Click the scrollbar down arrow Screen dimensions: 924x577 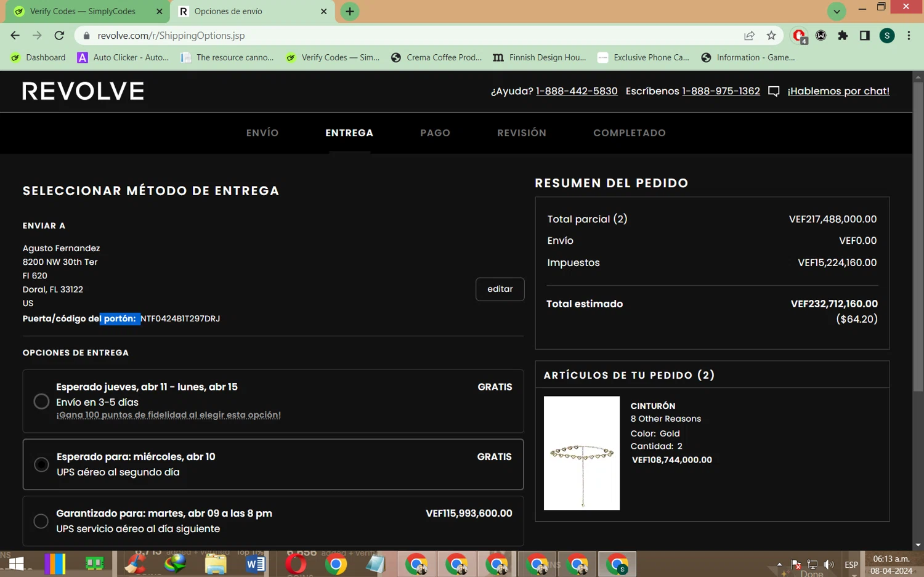click(918, 545)
